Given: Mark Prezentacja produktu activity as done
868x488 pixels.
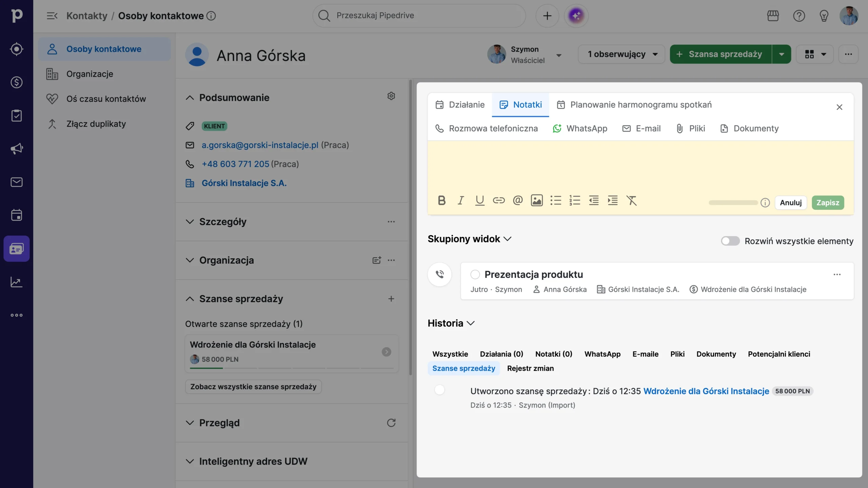Looking at the screenshot, I should (475, 274).
